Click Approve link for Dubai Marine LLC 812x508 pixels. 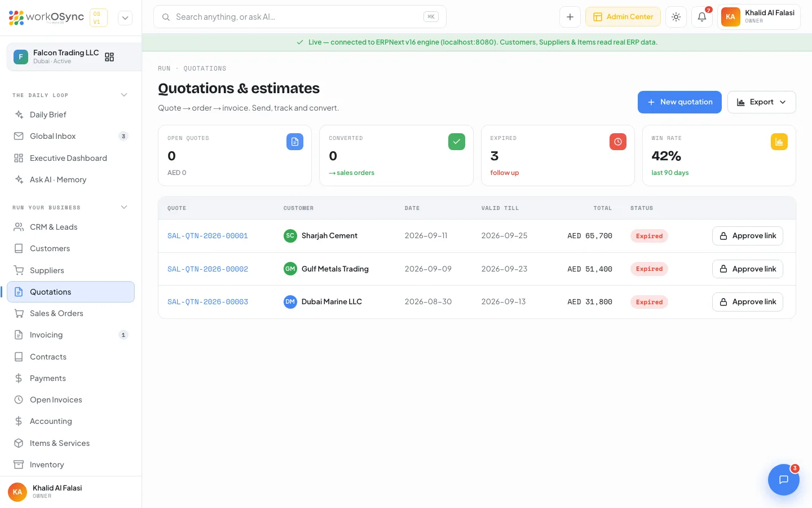(748, 302)
